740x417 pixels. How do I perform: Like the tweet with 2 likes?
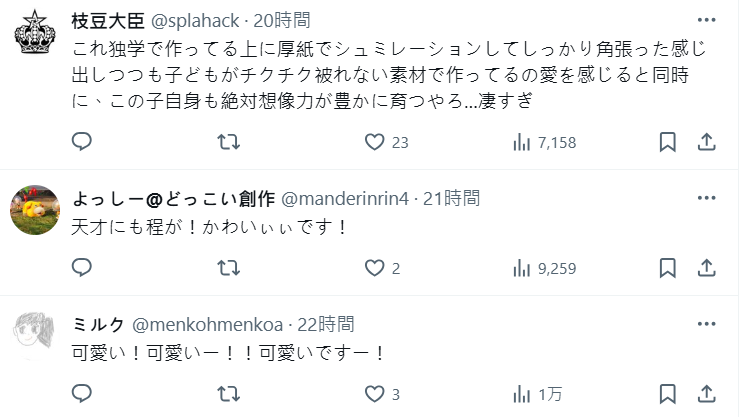click(x=375, y=267)
